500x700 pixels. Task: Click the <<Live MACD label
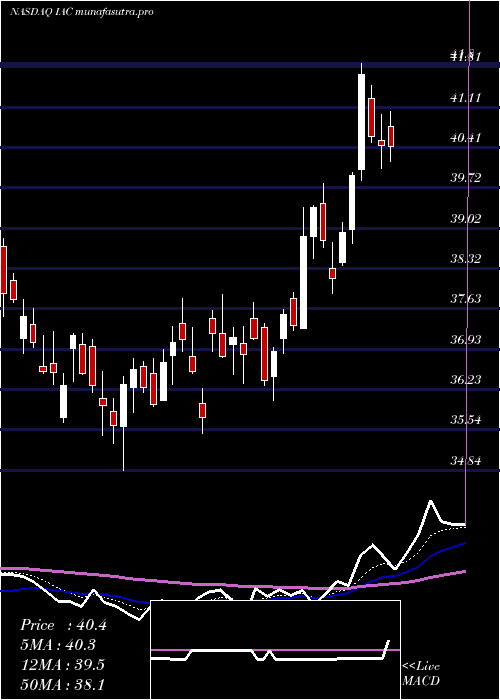[421, 674]
